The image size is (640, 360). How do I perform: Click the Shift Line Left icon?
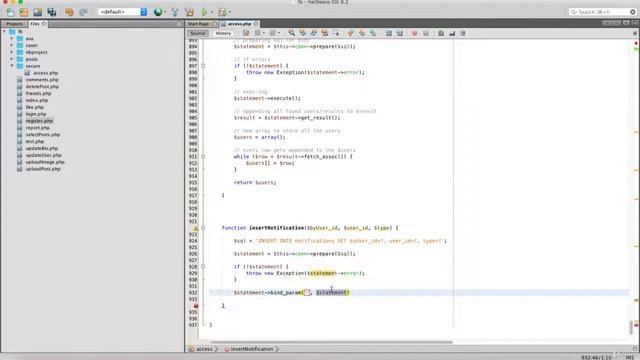click(x=388, y=33)
